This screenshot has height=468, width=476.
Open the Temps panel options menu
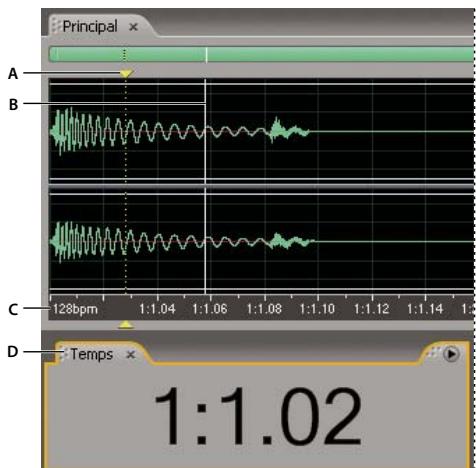pyautogui.click(x=451, y=354)
